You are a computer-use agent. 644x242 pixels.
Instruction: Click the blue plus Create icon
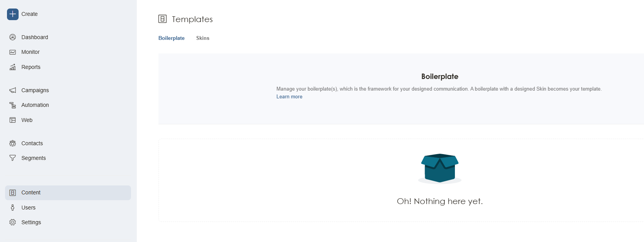13,14
